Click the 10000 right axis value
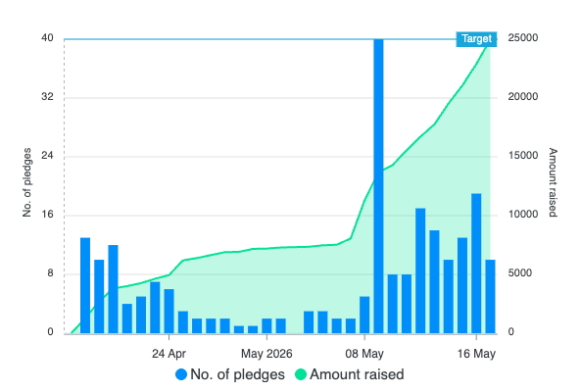Screen dimensions: 580x392 coord(522,215)
